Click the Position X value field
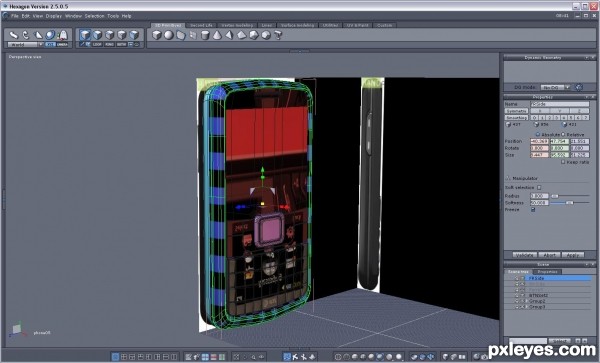 540,142
